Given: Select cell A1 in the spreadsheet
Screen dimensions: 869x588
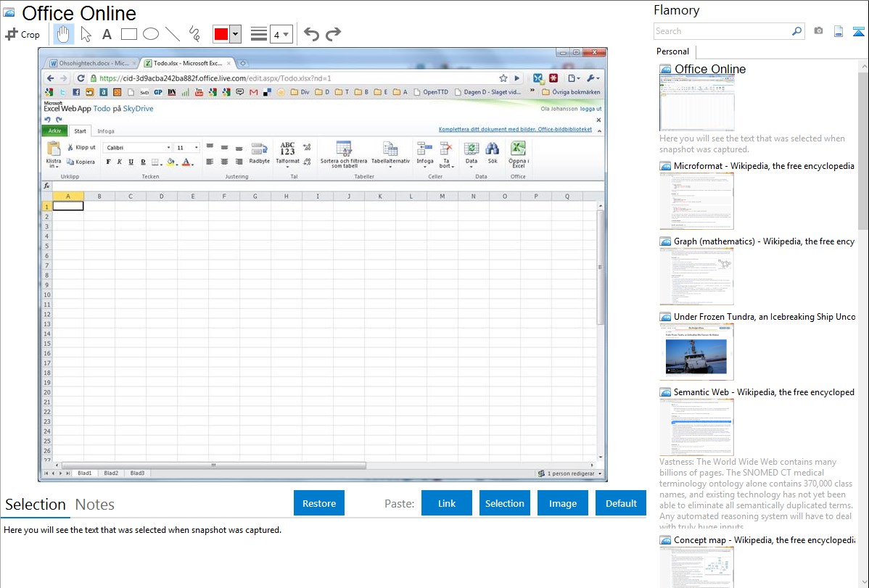Looking at the screenshot, I should (68, 206).
